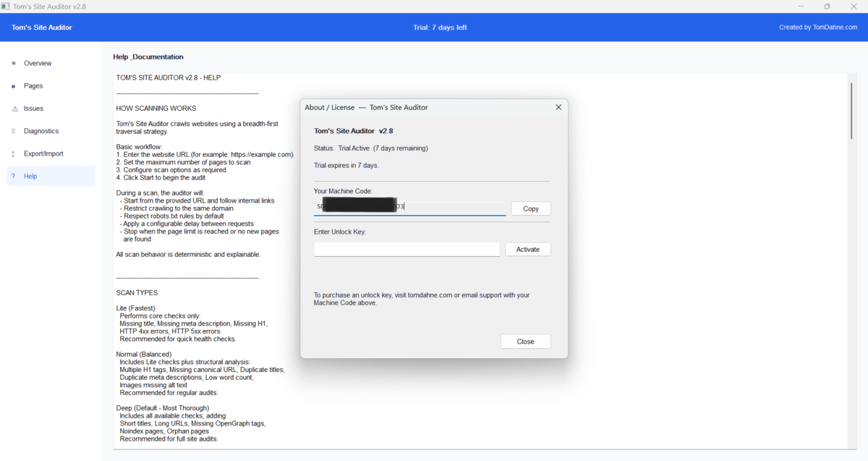Open the Export/Import section
This screenshot has height=461, width=868.
45,153
